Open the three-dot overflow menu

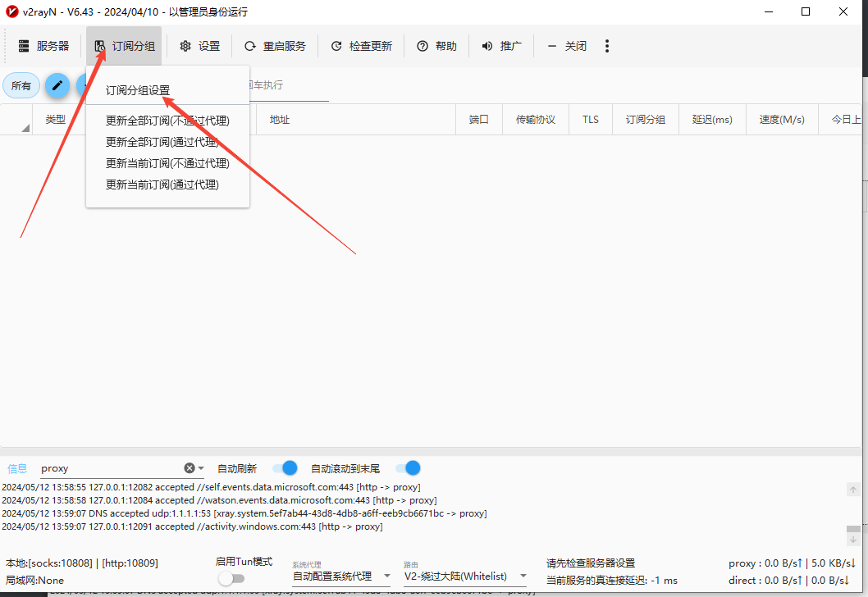point(607,46)
